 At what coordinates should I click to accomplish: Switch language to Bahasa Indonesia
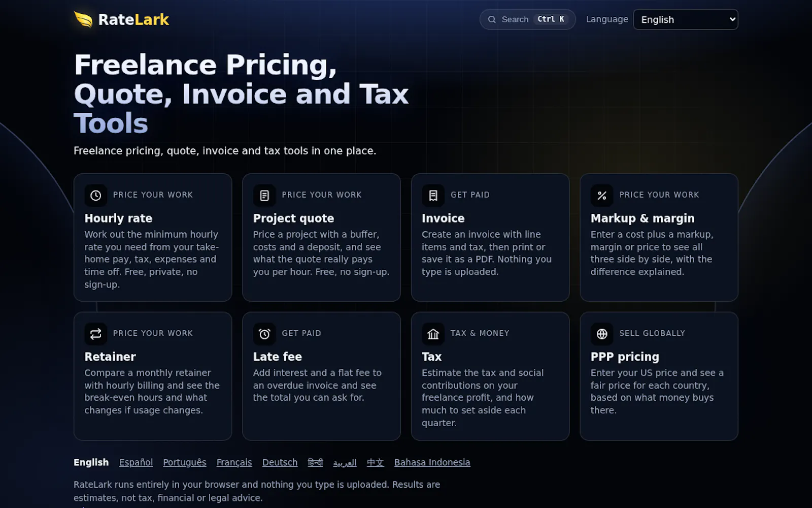pos(432,462)
